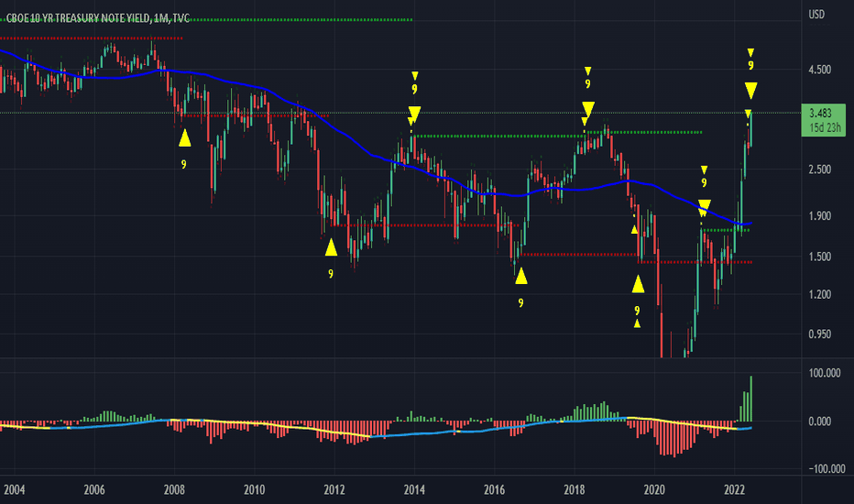
Task: Click the 2016 year on time axis
Action: pos(495,490)
